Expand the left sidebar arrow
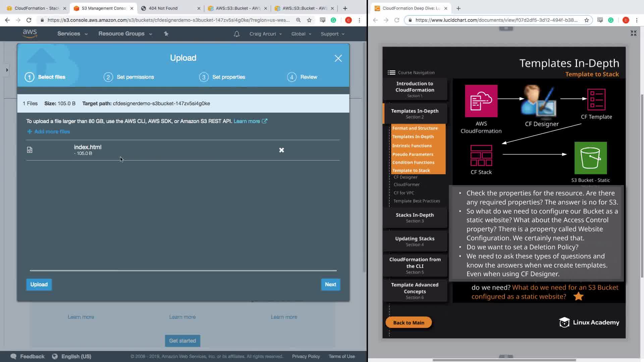This screenshot has height=362, width=644. 7,70
